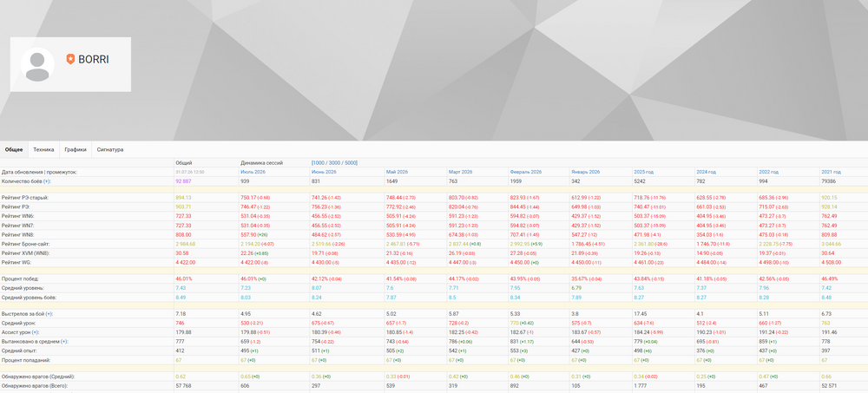Click the update date 31.07.26 12:50
Viewport: 868px width, 393px height.
pyautogui.click(x=190, y=172)
